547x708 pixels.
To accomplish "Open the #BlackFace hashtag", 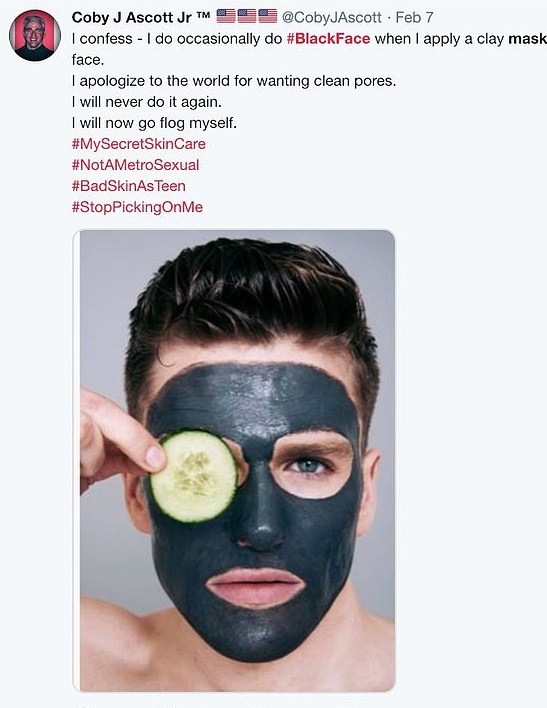I will [328, 39].
